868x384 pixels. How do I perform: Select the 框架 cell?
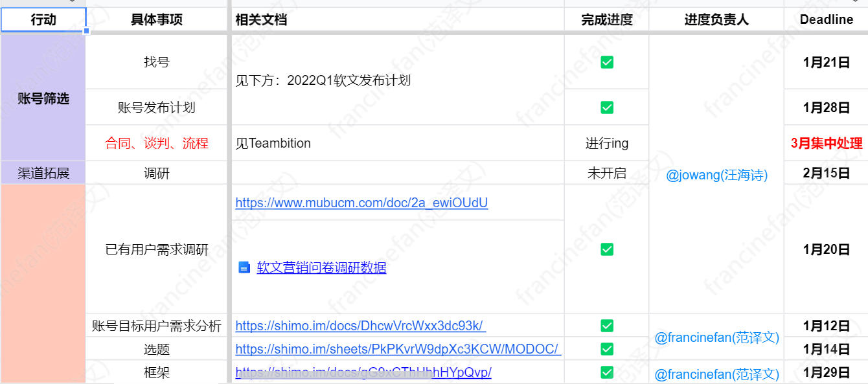157,372
